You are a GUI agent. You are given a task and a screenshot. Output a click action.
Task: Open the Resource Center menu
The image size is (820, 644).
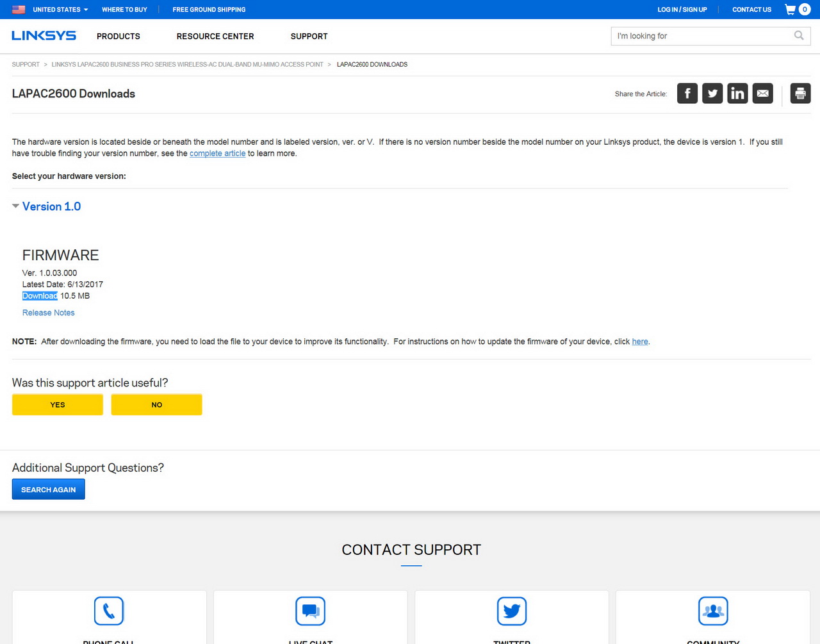pos(215,37)
